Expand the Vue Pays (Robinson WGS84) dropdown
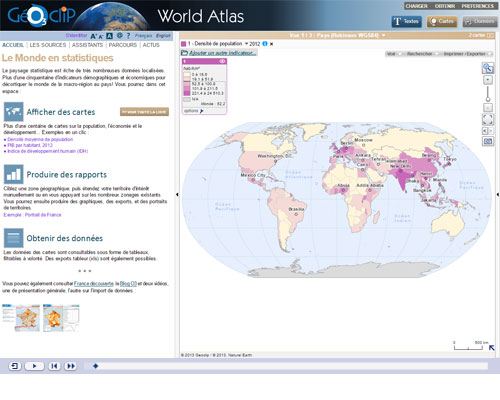Screen dimensions: 500x400 (x=337, y=35)
